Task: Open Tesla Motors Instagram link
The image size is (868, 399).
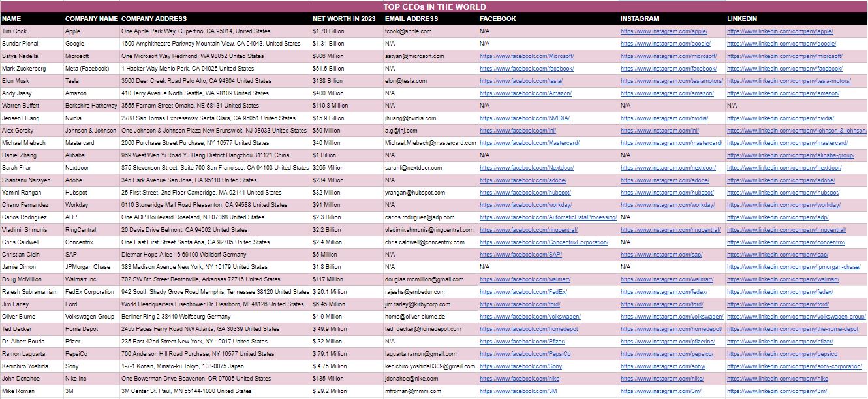Action: pyautogui.click(x=672, y=81)
